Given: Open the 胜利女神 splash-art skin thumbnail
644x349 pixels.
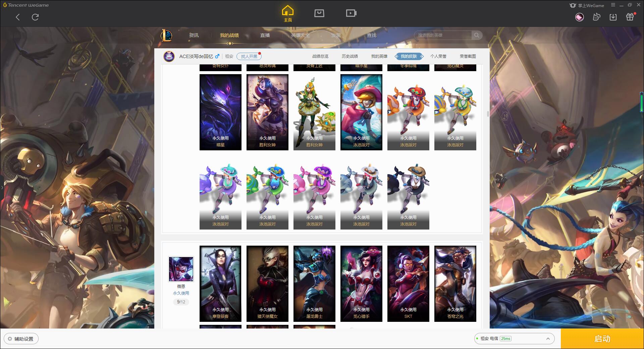Looking at the screenshot, I should click(267, 112).
